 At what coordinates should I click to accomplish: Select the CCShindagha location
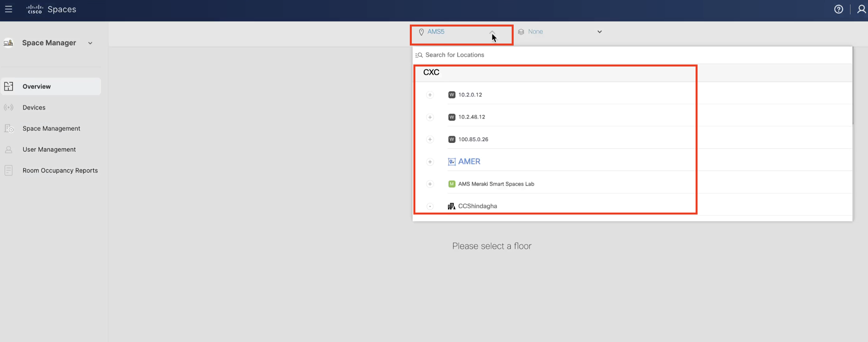pos(477,206)
